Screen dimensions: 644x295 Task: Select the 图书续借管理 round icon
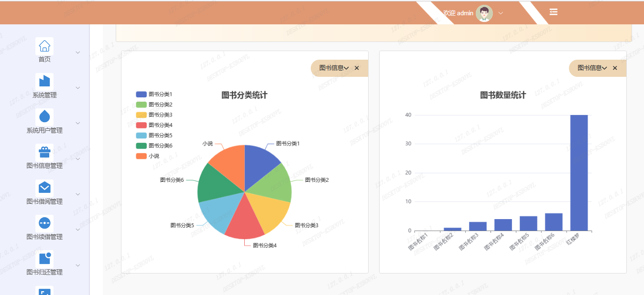[x=44, y=223]
